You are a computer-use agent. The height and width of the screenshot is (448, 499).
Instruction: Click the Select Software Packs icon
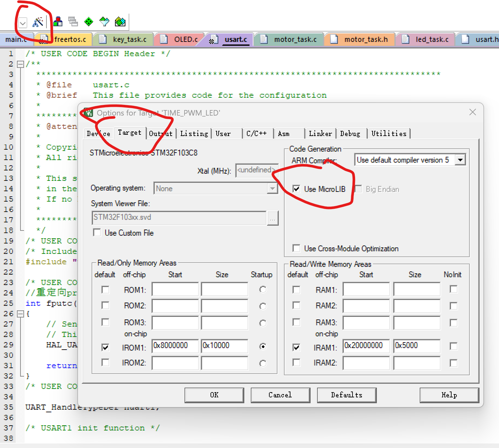tap(104, 22)
